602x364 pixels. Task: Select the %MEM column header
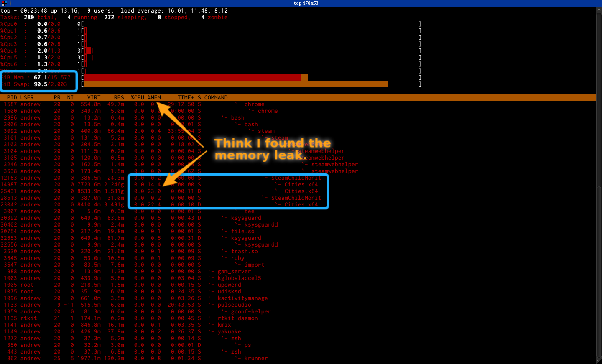pos(154,97)
